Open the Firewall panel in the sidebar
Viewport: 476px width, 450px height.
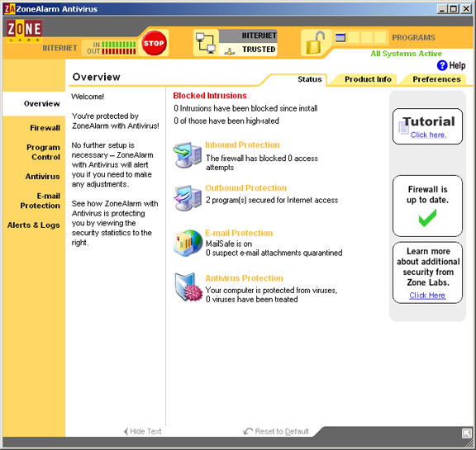(45, 128)
